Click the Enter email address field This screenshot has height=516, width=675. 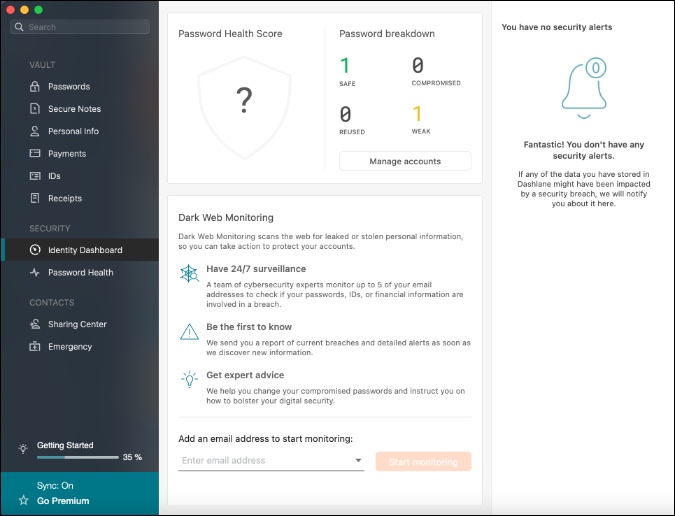pos(271,460)
